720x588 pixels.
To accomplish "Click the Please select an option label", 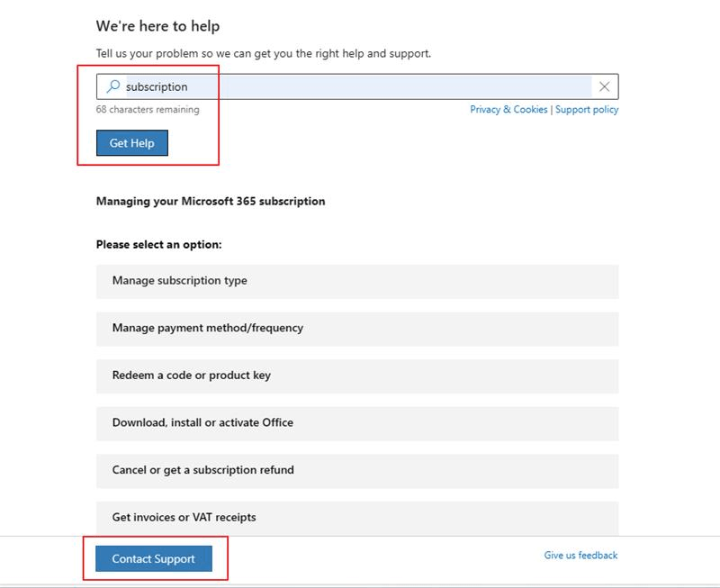I will [x=159, y=244].
